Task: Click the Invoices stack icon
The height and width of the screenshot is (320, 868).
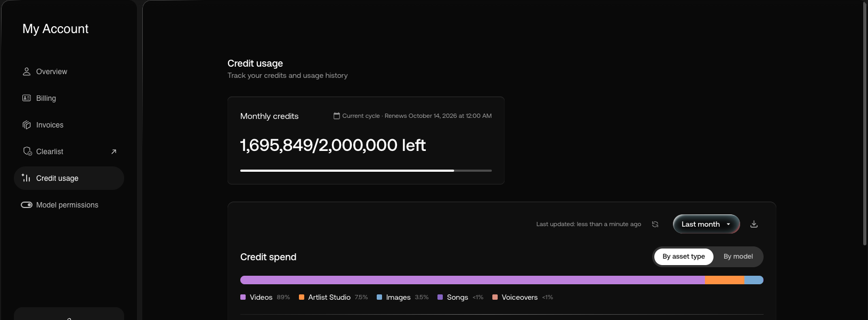Action: [x=27, y=125]
